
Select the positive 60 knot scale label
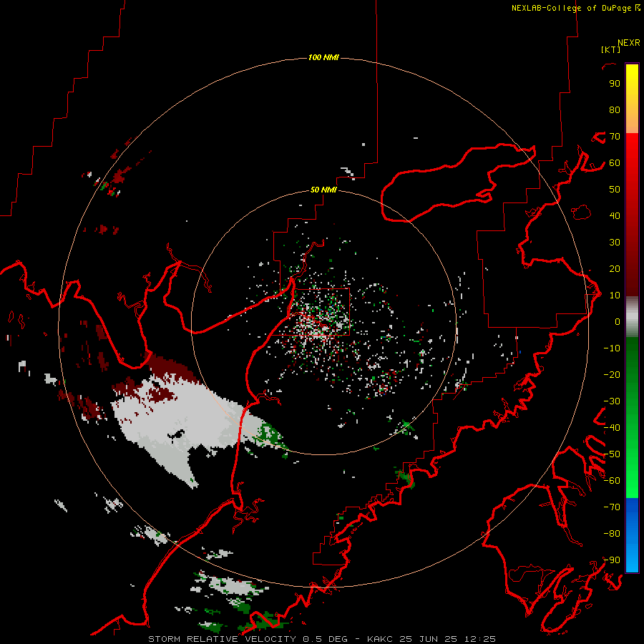click(615, 163)
